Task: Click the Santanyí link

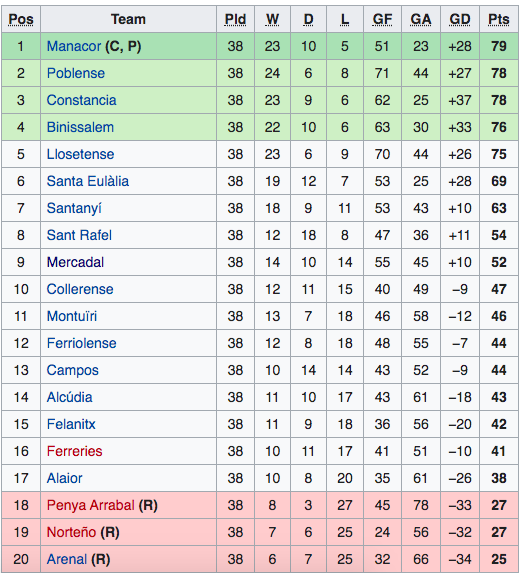Action: click(x=74, y=208)
